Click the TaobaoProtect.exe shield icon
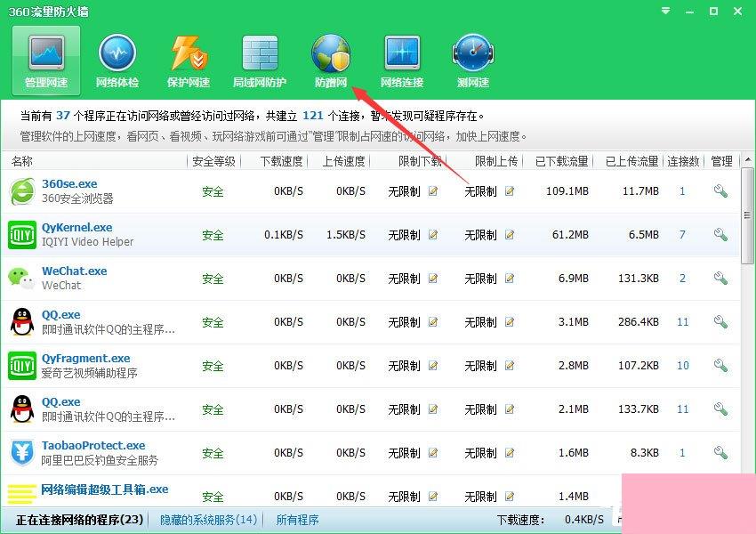Image resolution: width=756 pixels, height=534 pixels. (x=22, y=453)
